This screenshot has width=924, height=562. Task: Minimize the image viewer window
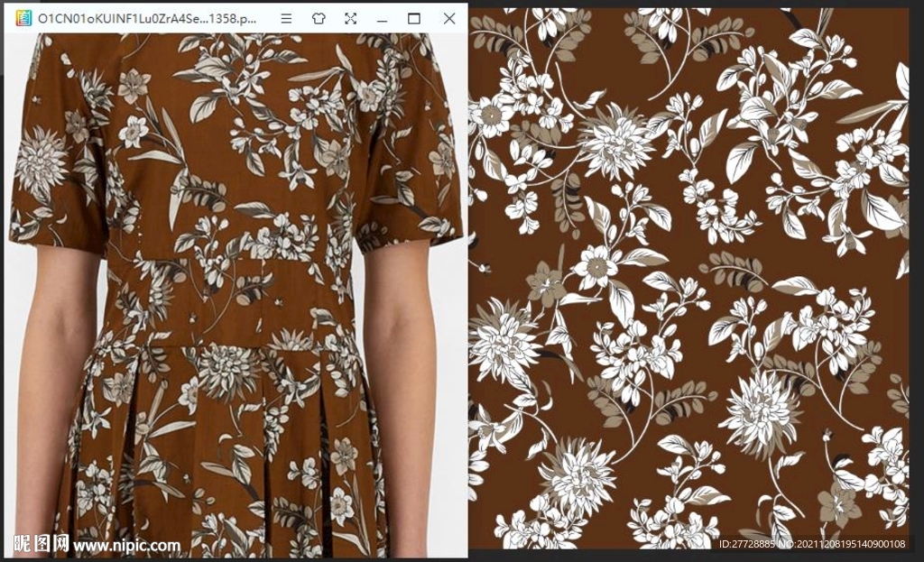coord(383,20)
